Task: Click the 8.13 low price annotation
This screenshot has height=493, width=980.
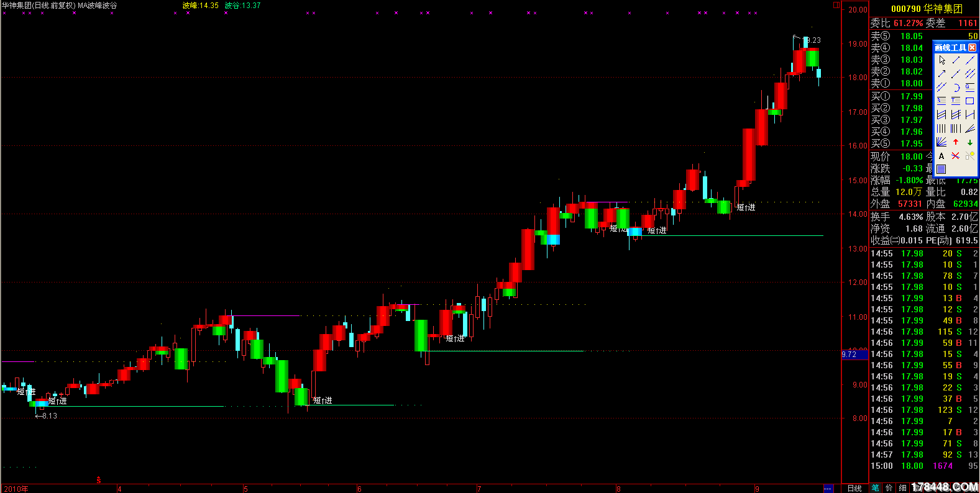Action: coord(47,416)
